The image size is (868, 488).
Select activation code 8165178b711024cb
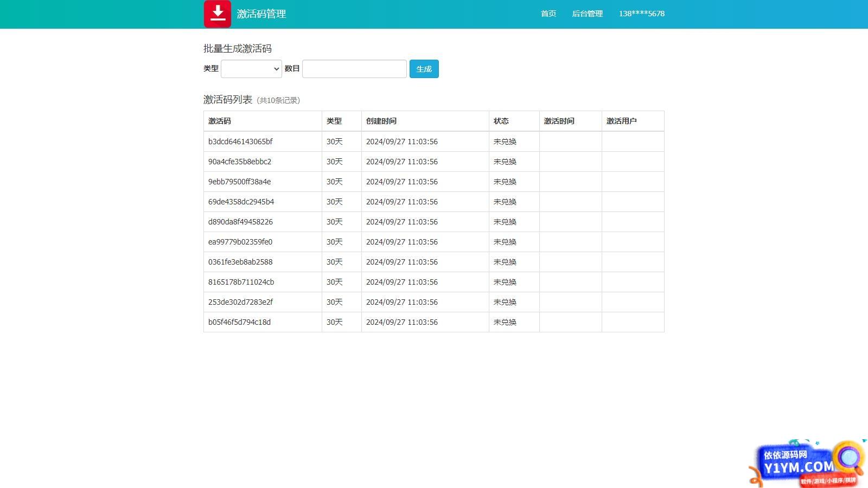tap(241, 282)
